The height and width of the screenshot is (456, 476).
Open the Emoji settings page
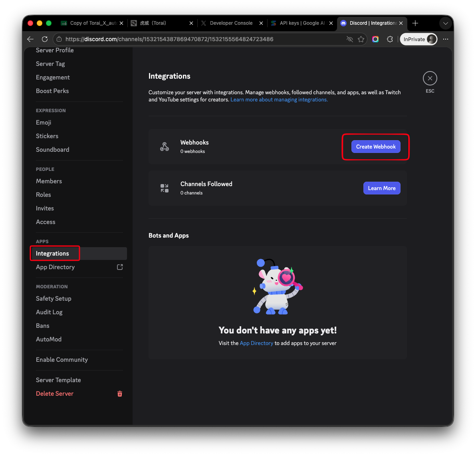click(x=44, y=123)
